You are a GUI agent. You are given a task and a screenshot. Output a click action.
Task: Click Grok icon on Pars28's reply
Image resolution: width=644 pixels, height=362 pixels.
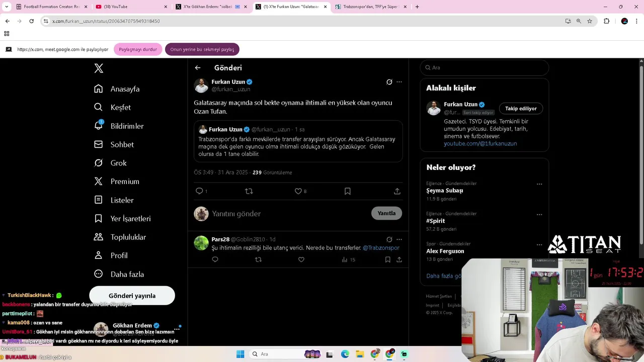pos(389,239)
